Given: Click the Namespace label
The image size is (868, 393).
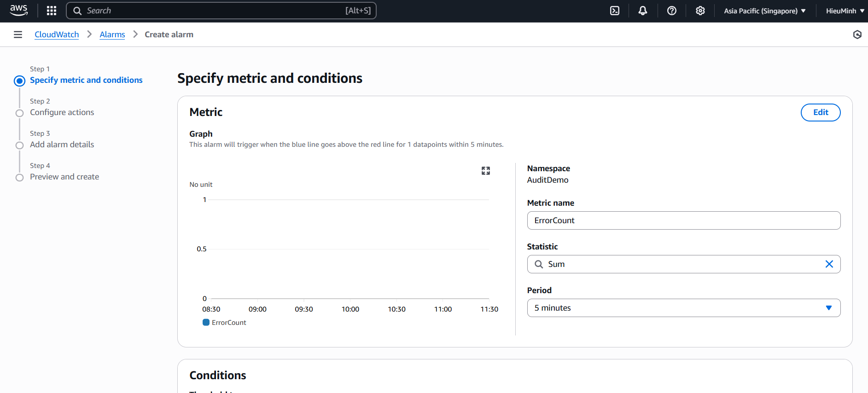Looking at the screenshot, I should pyautogui.click(x=548, y=168).
